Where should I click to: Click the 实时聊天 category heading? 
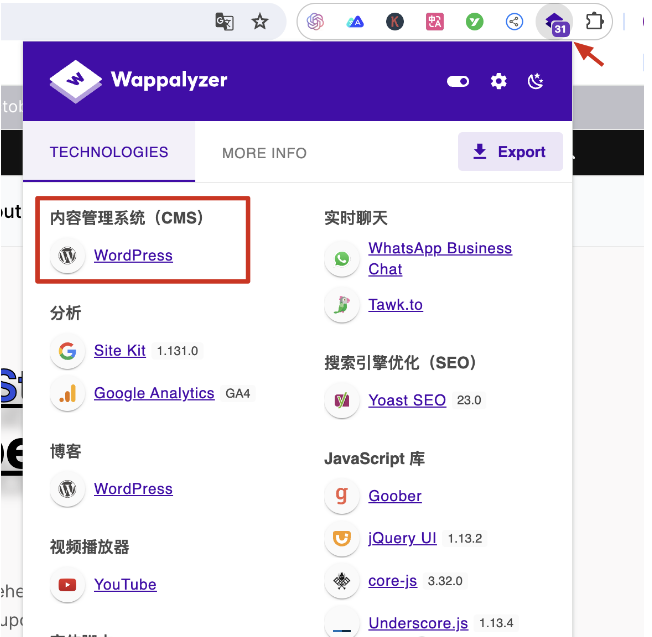356,218
